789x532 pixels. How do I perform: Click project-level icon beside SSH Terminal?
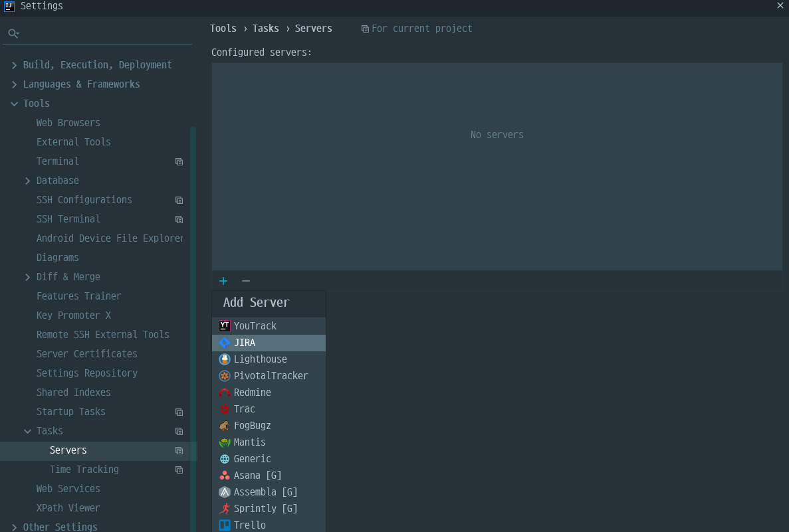179,219
